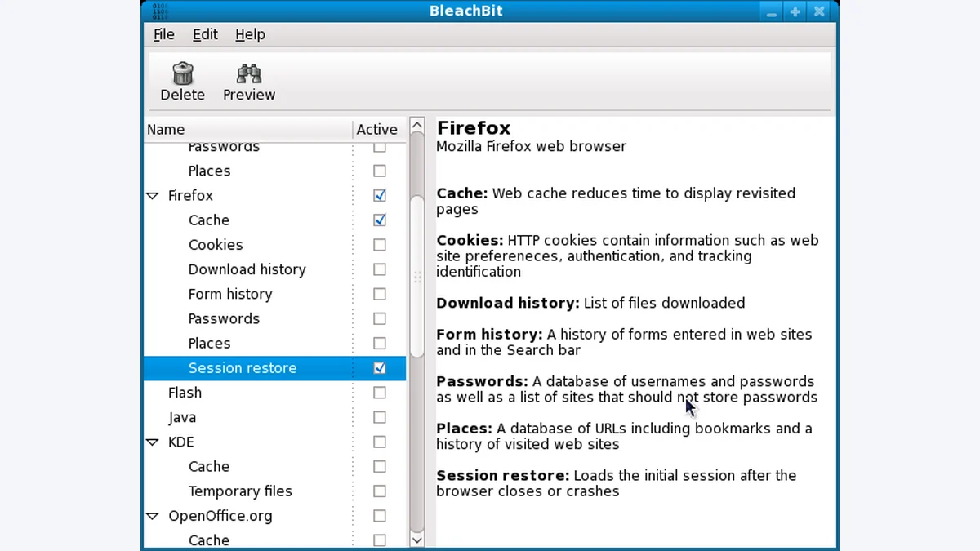The width and height of the screenshot is (980, 551).
Task: Minimize the BleachBit window
Action: [x=771, y=11]
